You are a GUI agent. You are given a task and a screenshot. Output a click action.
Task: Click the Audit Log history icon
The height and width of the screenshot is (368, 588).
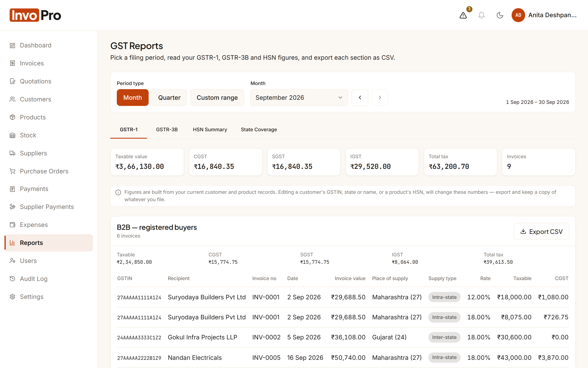point(12,279)
